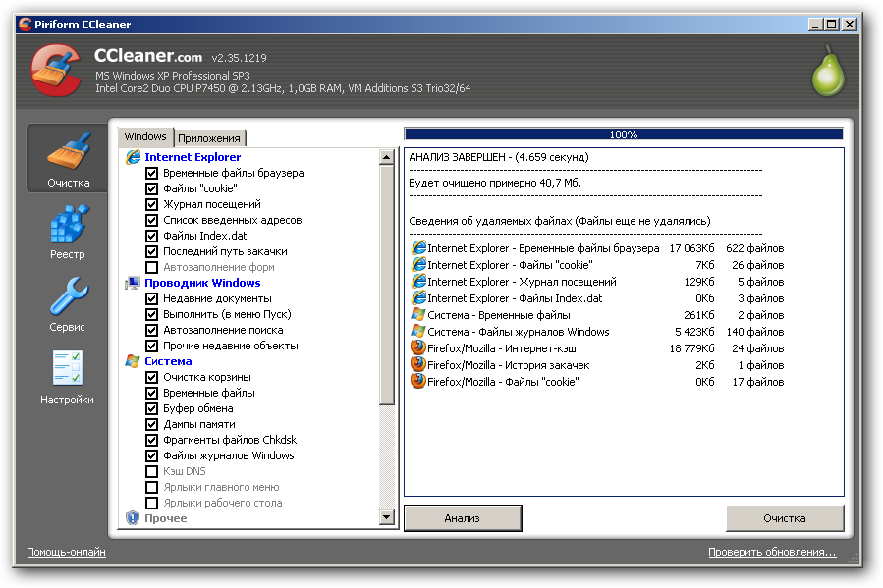Toggle Выполнить (в меню Пуск) checkbox
Viewport: 883px width, 588px height.
point(151,314)
